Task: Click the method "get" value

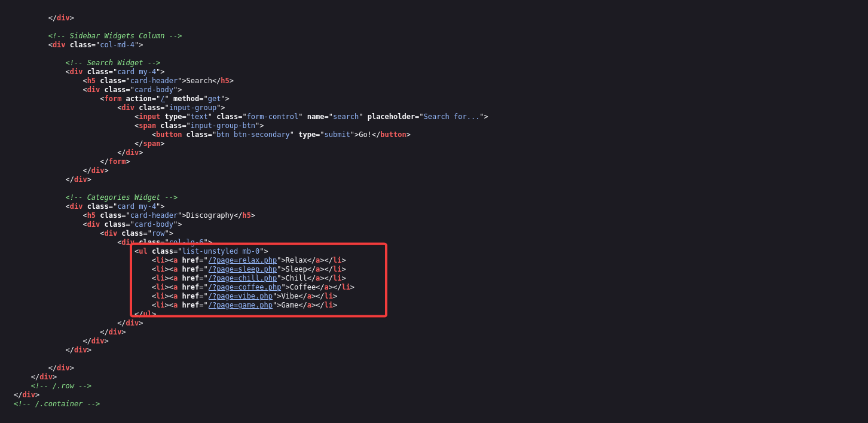Action: pos(214,99)
